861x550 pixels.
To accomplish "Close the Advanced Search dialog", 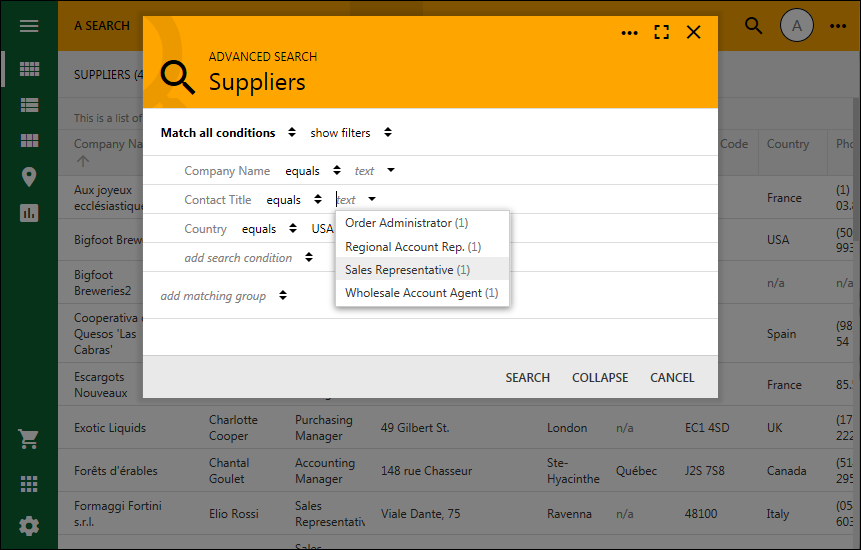I will [x=694, y=32].
